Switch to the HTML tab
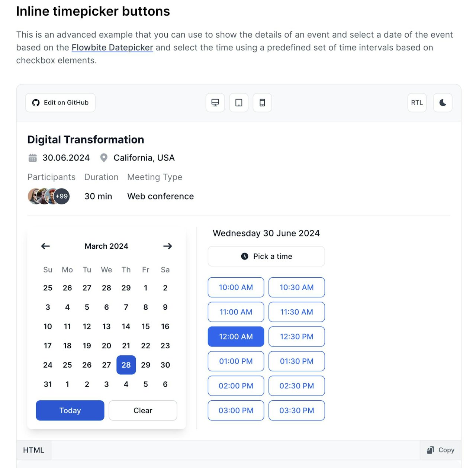This screenshot has width=476, height=468. [x=33, y=450]
